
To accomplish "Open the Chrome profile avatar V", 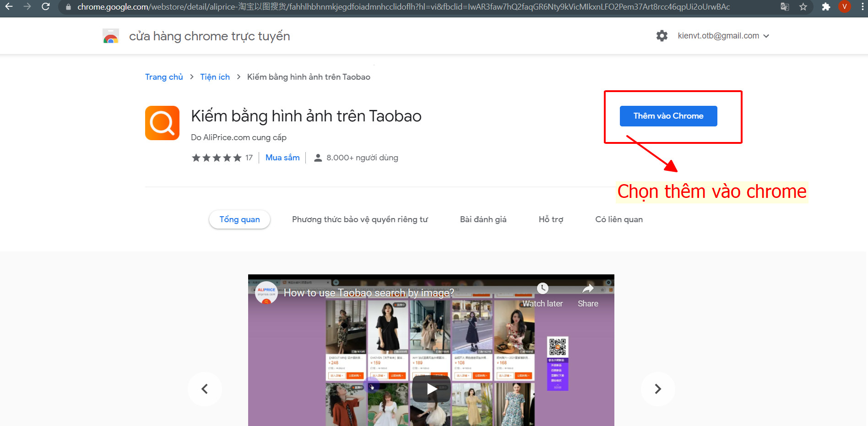I will (844, 7).
